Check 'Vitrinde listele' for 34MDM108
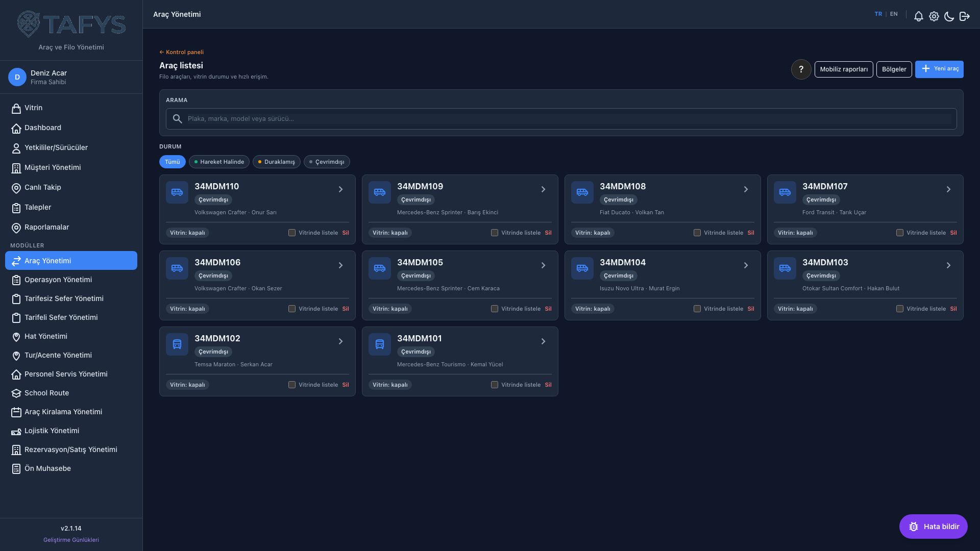This screenshot has width=980, height=551. [x=697, y=233]
